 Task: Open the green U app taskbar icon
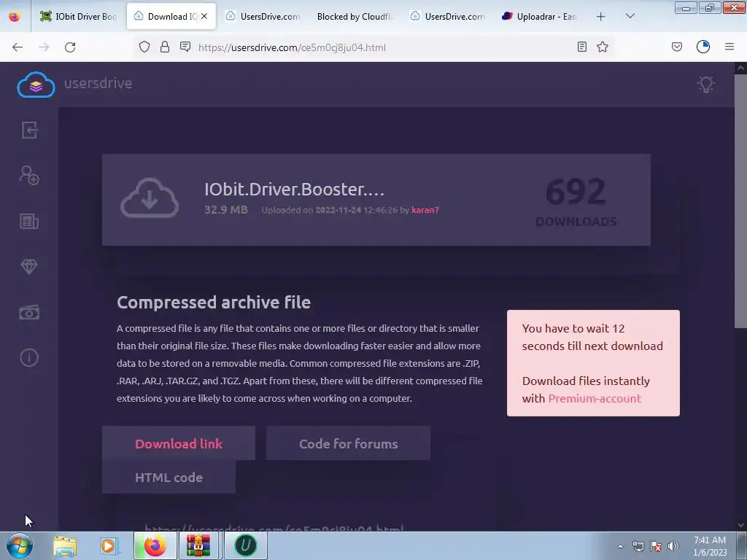pyautogui.click(x=245, y=545)
